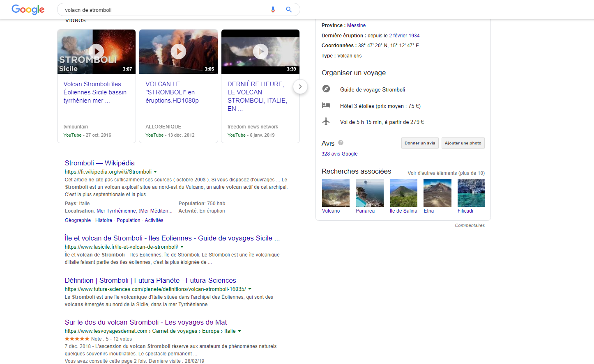The image size is (594, 364).
Task: Open dropdown next to futura-sciences.com URL
Action: click(x=250, y=289)
